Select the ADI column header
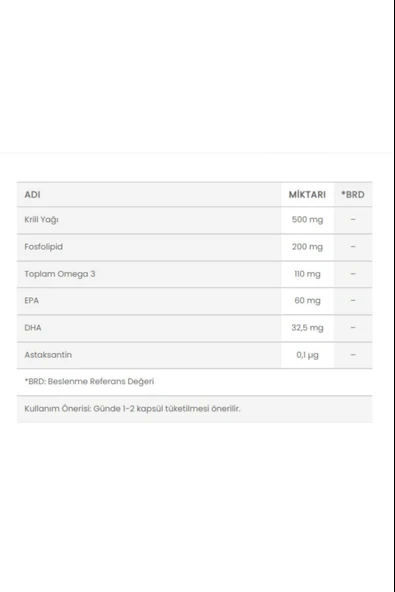Viewport: 395px width, 592px height. click(x=32, y=195)
